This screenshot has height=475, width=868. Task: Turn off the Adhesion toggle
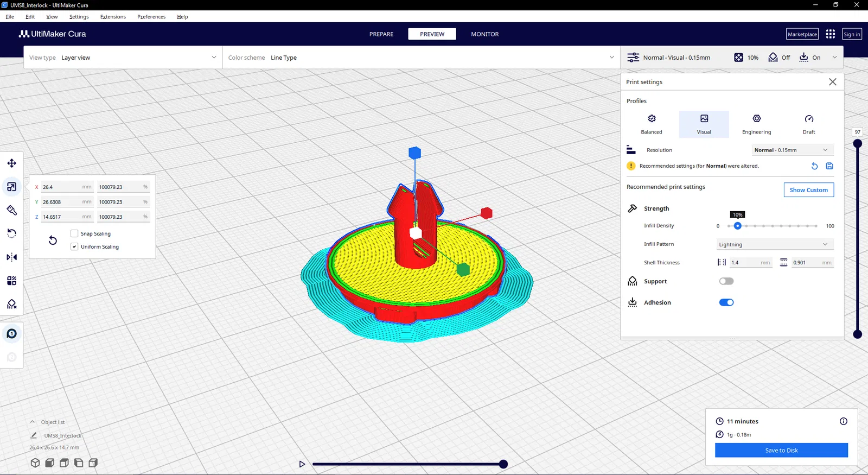pos(726,302)
